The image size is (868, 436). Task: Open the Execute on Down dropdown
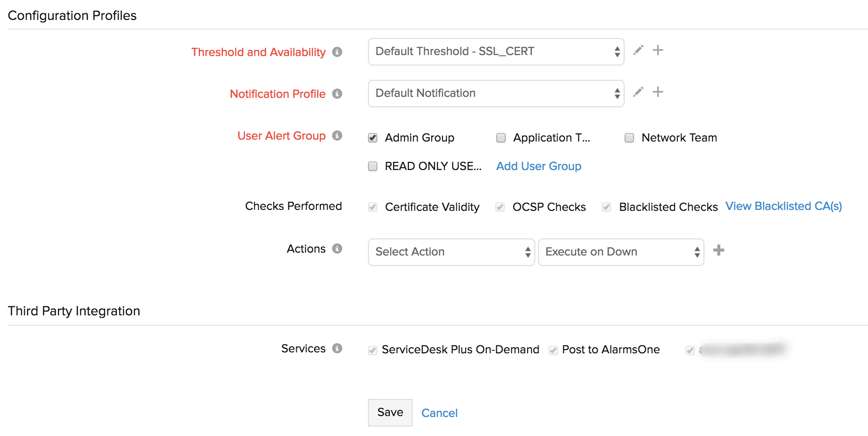click(621, 252)
